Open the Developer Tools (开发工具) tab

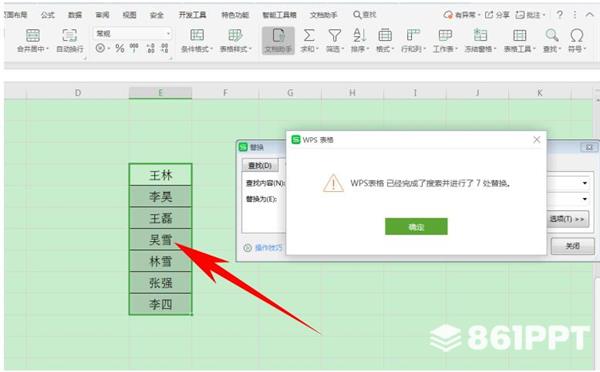pos(192,15)
